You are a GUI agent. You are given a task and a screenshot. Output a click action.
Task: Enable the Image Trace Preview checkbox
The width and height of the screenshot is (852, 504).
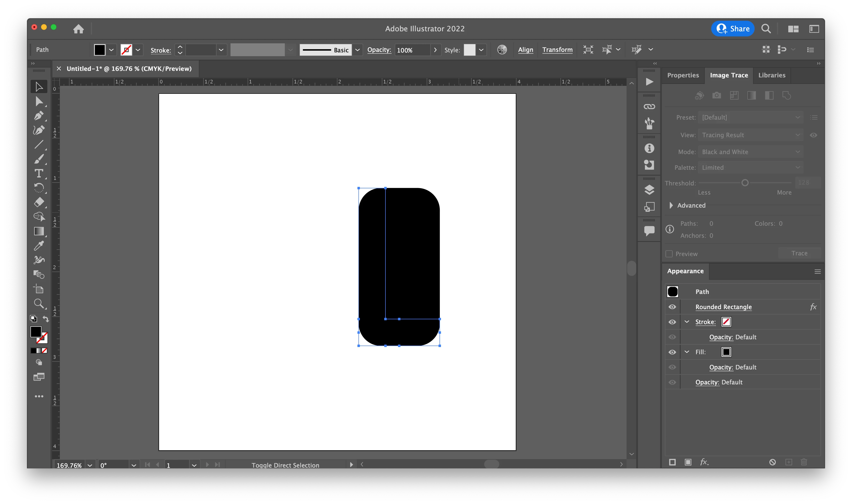(669, 254)
